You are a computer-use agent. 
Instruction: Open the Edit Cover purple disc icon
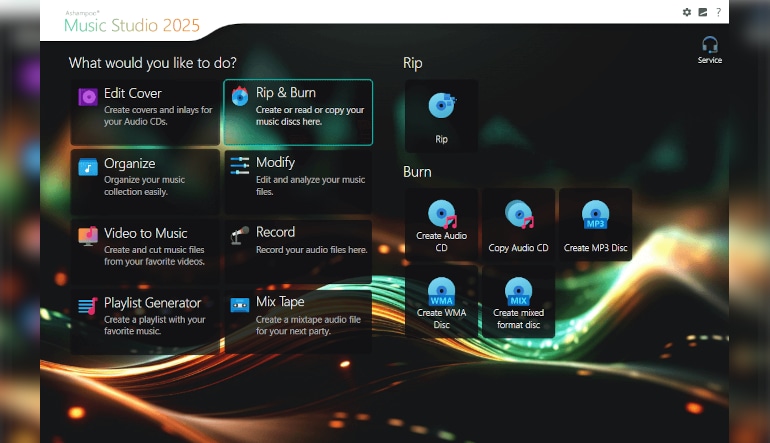tap(88, 97)
